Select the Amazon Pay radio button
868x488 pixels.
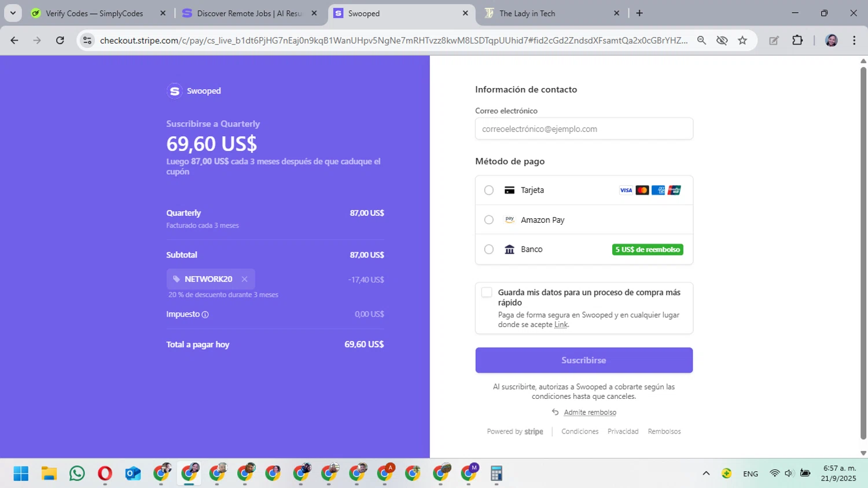(x=489, y=220)
